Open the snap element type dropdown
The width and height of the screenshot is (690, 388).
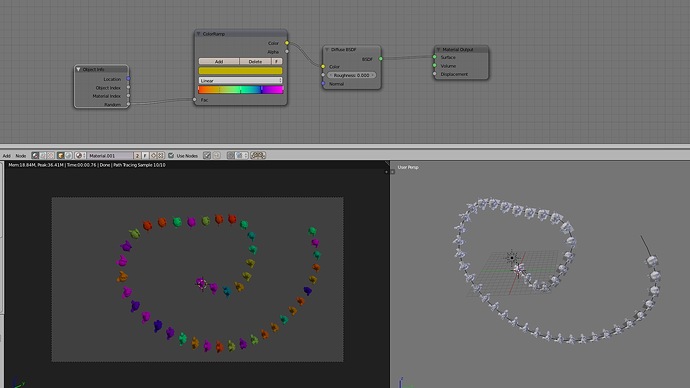coord(242,155)
